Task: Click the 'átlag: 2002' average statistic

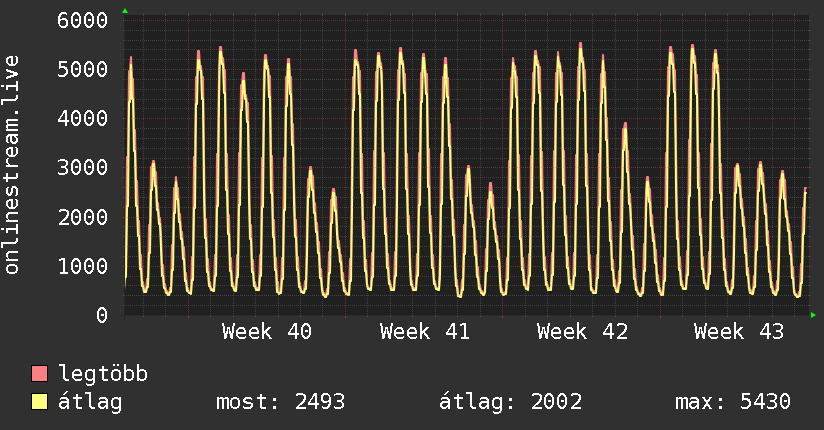Action: point(511,402)
